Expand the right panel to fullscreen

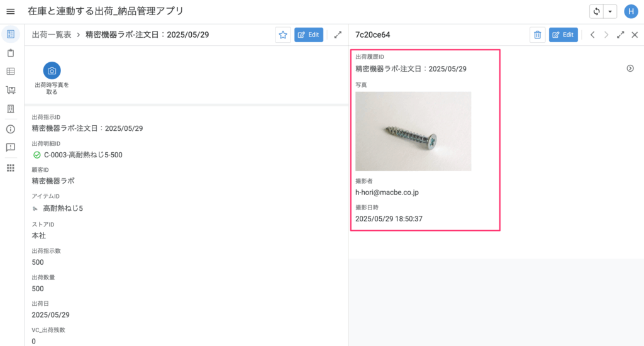(x=621, y=35)
